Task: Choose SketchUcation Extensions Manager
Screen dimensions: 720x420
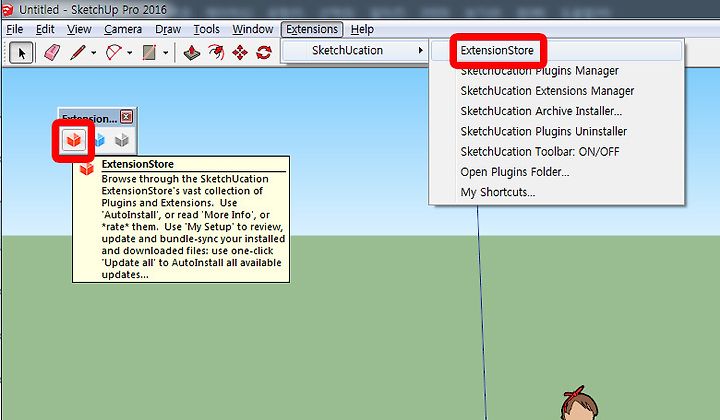Action: pos(557,91)
